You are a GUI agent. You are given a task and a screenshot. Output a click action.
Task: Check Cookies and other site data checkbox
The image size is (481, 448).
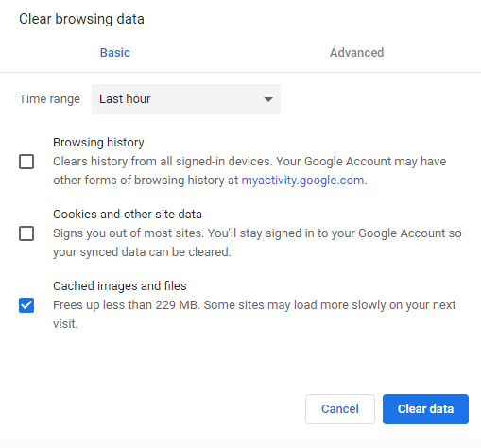tap(26, 233)
